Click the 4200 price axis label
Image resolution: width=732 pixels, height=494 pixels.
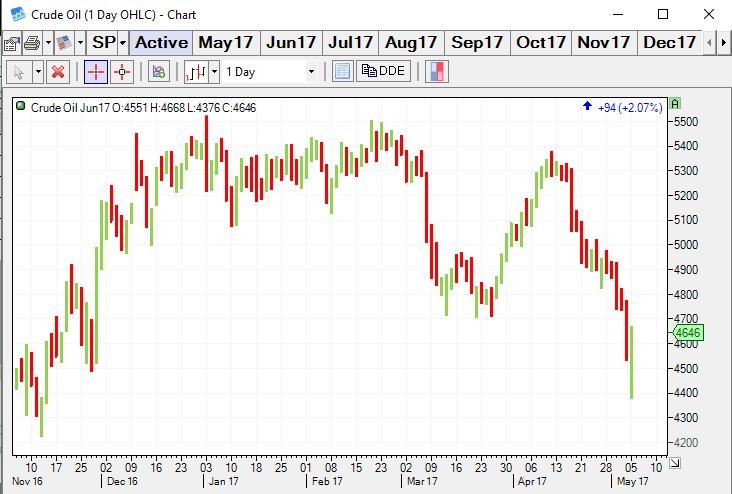pyautogui.click(x=686, y=442)
